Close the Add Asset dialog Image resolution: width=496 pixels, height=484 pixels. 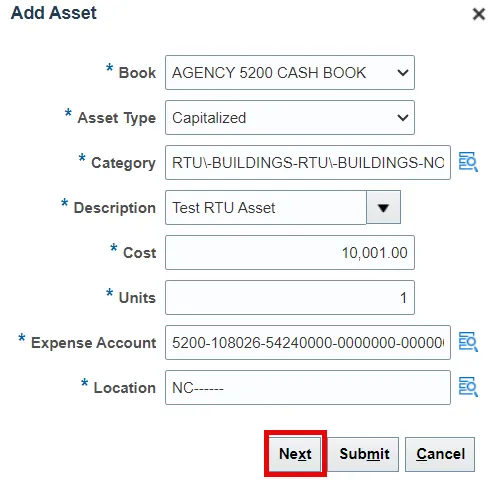[x=479, y=14]
